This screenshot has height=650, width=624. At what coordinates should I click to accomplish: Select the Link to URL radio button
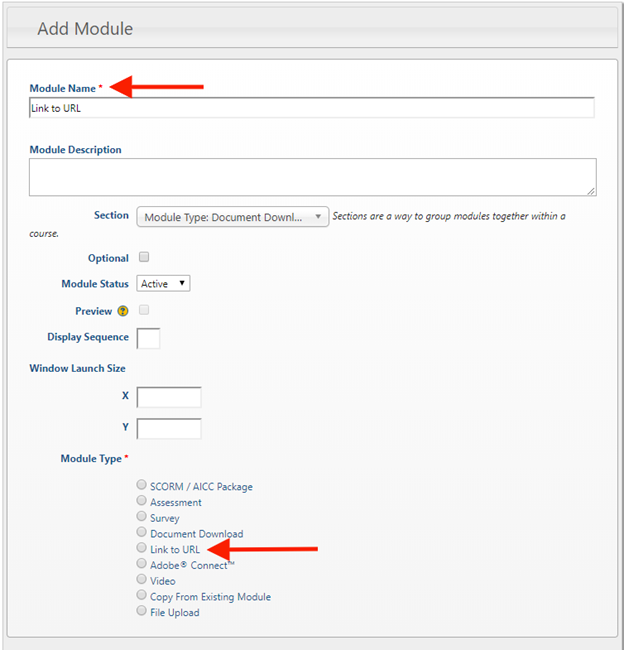[x=141, y=548]
